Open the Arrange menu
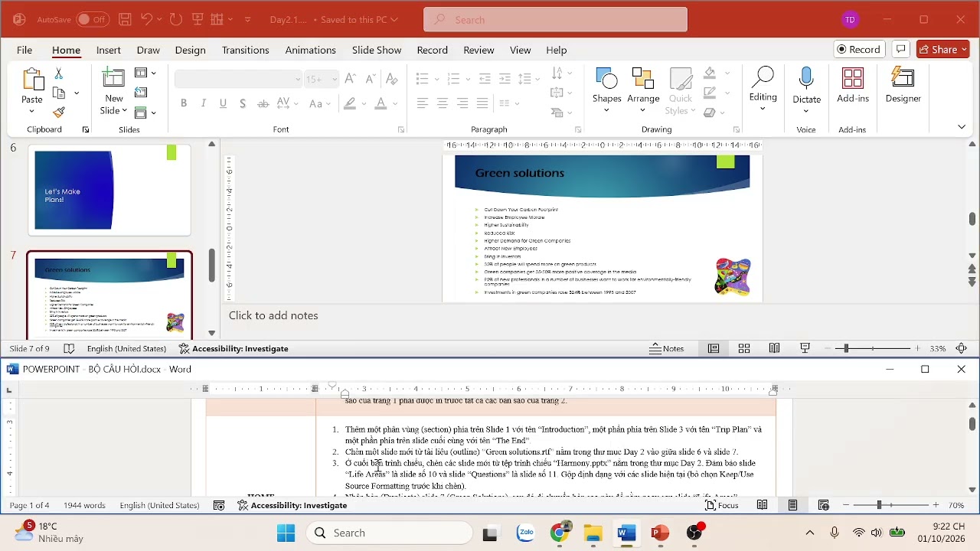980x551 pixels. pyautogui.click(x=643, y=90)
